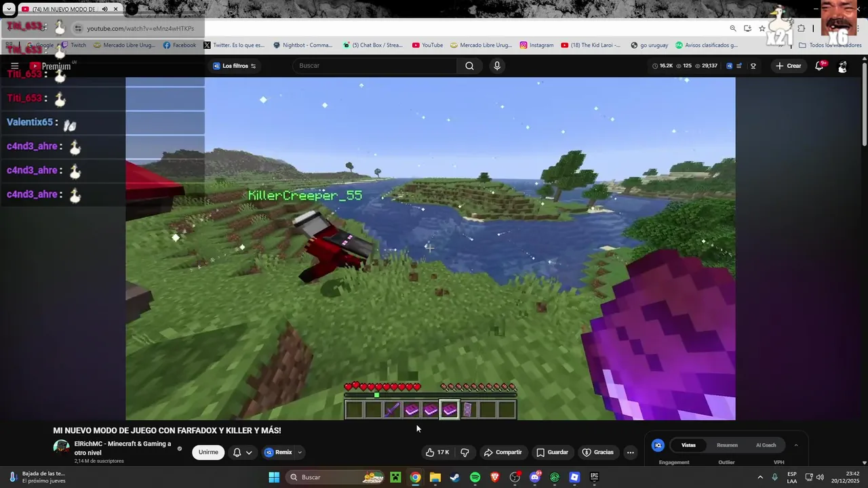Expand the Remix dropdown arrow
868x488 pixels.
[299, 452]
